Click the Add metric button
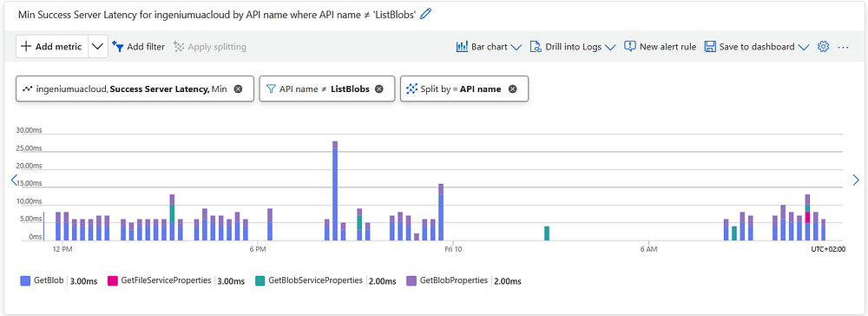 coord(52,47)
